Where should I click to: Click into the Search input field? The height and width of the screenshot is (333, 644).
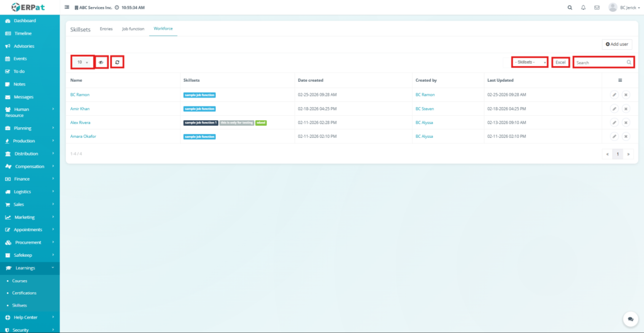tap(601, 62)
